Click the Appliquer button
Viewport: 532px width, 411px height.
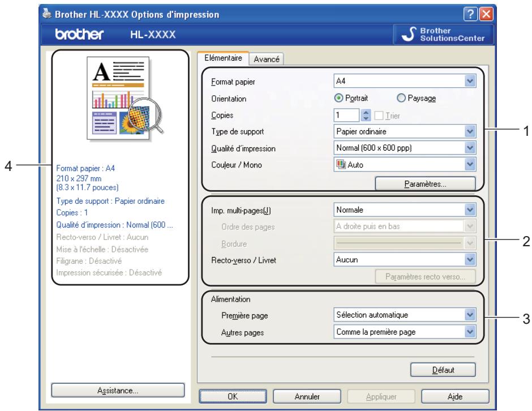[x=381, y=396]
